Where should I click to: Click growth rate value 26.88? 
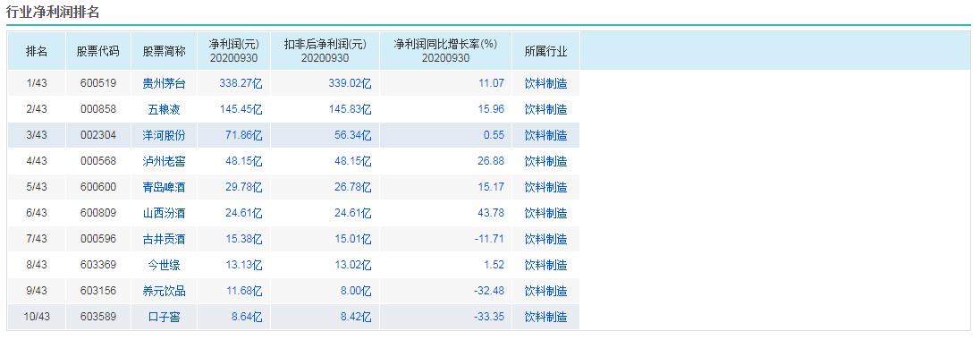coord(491,161)
